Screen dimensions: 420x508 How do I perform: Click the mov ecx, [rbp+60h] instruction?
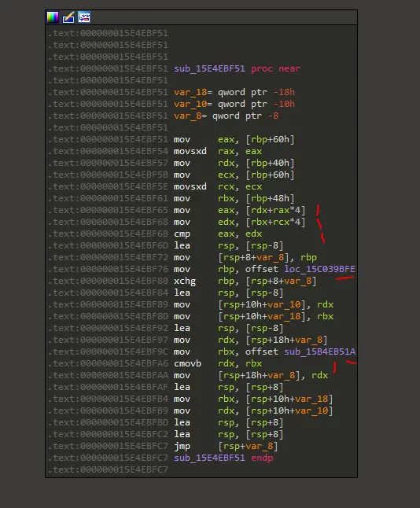pos(234,175)
